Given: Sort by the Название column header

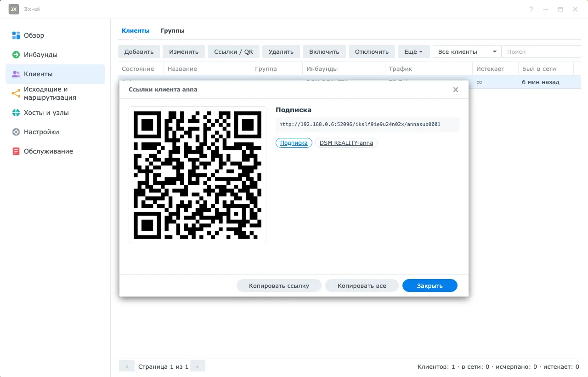Looking at the screenshot, I should pos(207,69).
